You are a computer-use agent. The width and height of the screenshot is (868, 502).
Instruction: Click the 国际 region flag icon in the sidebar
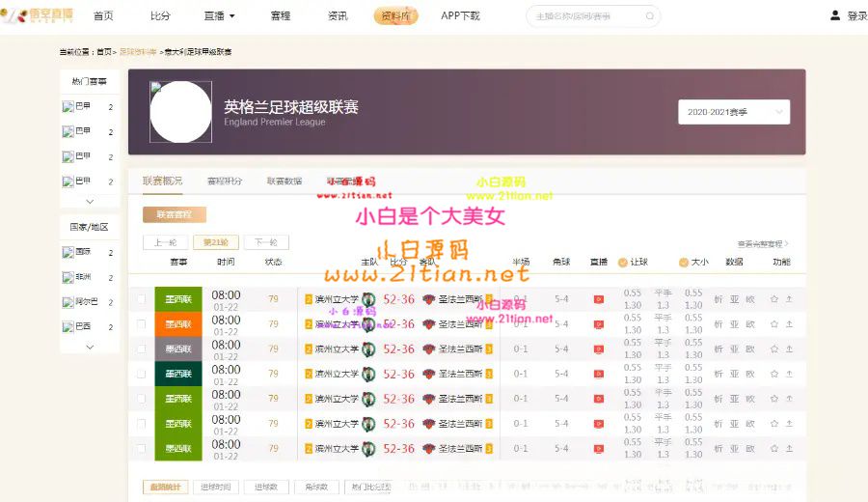click(x=68, y=252)
